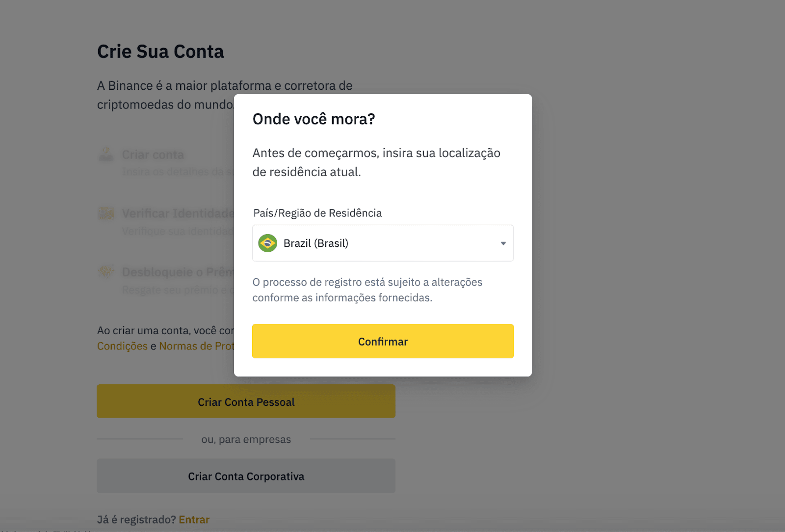Image resolution: width=785 pixels, height=532 pixels.
Task: Click Criar Conta Pessoal button
Action: click(x=246, y=401)
